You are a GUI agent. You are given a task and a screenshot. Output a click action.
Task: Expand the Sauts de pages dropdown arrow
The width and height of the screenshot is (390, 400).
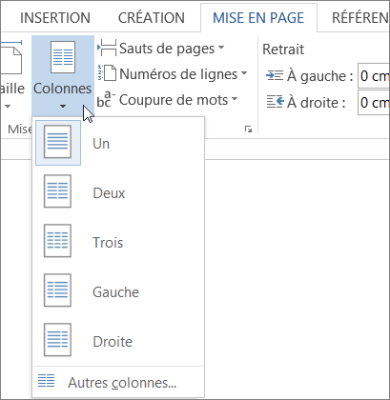[x=221, y=48]
